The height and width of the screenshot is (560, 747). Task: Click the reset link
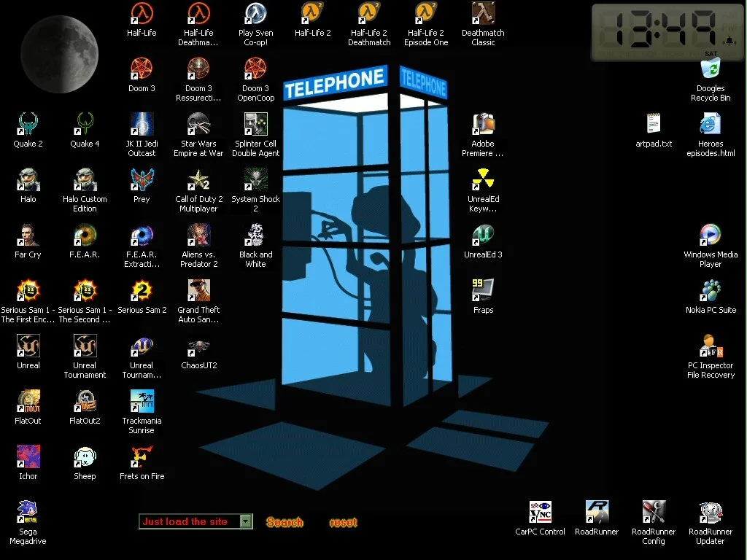click(343, 522)
